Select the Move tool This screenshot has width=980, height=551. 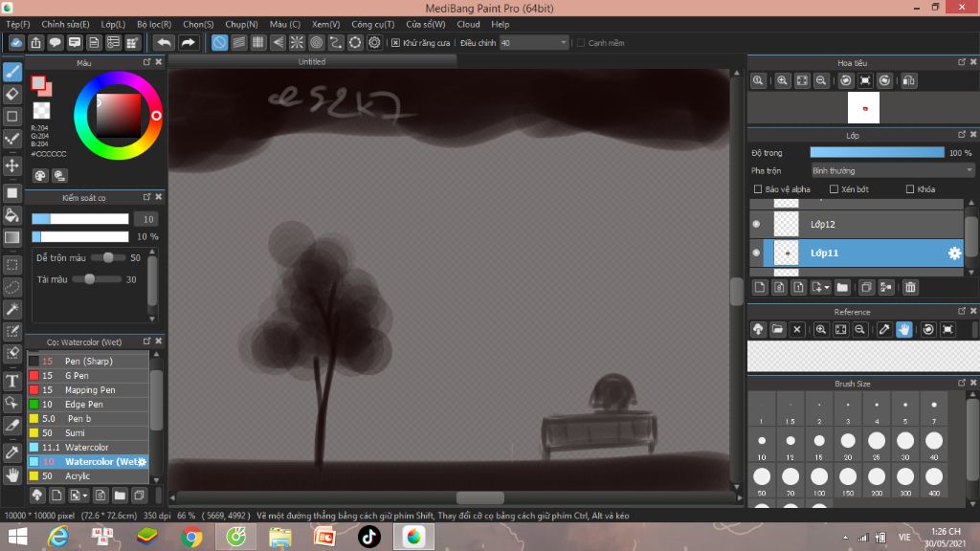11,165
